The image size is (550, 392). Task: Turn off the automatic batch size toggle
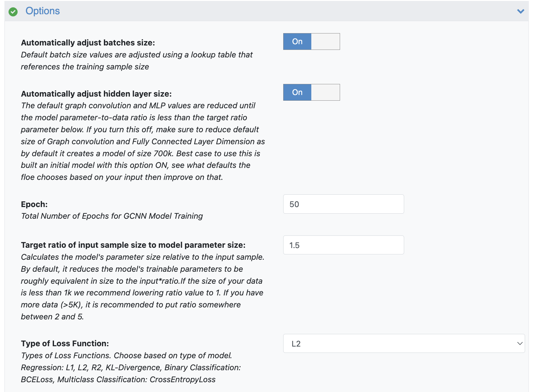point(297,41)
